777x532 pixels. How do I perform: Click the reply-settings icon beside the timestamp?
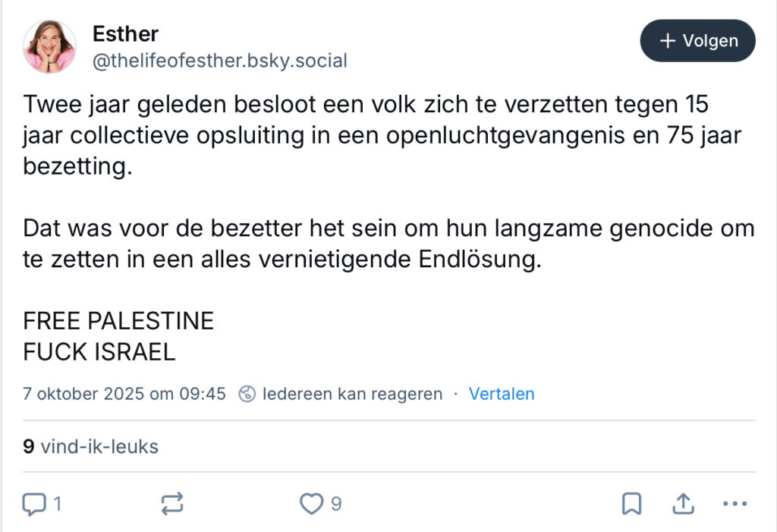(247, 394)
